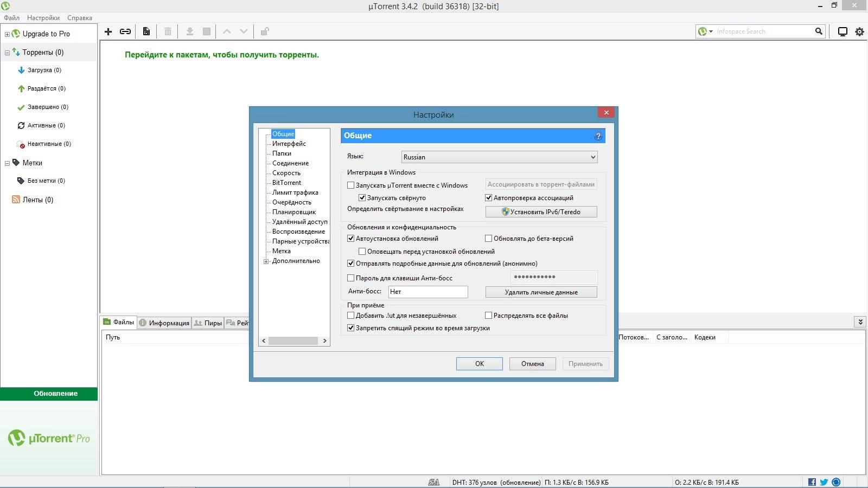
Task: Open Preferences gear icon in toolbar
Action: tap(860, 31)
